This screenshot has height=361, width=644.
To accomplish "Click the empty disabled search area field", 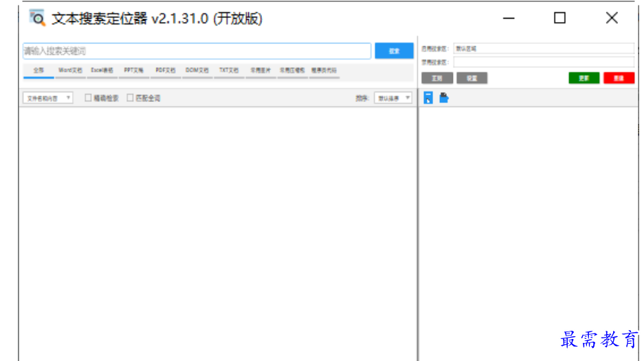I will [544, 62].
